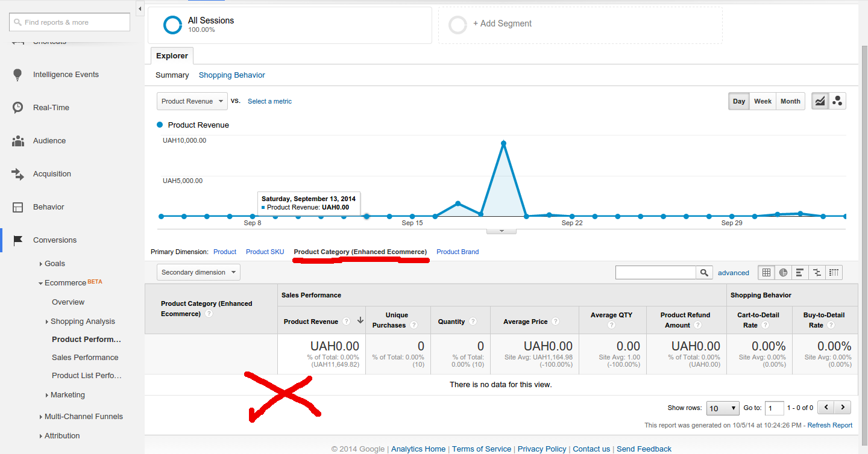Screen dimensions: 868x454
Task: Toggle chart granularity to Month
Action: tap(790, 101)
